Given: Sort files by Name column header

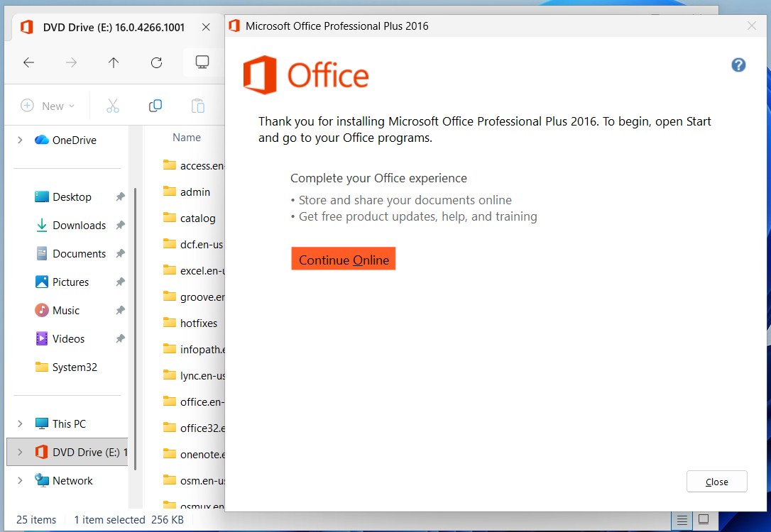Looking at the screenshot, I should (x=187, y=138).
